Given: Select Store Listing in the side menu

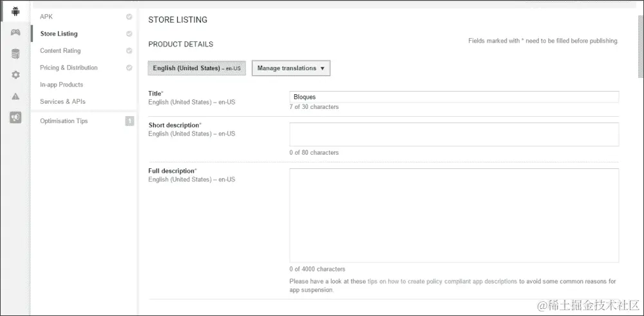Looking at the screenshot, I should (x=59, y=34).
